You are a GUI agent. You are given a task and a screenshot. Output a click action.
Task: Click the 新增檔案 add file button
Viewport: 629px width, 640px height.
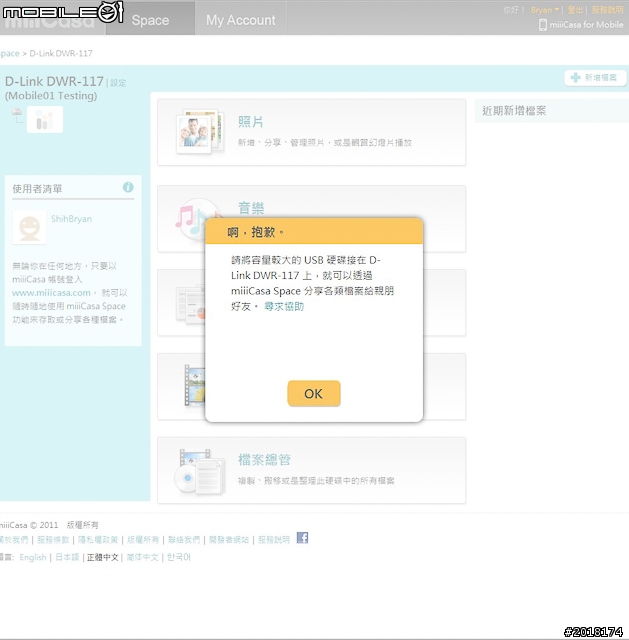[595, 78]
